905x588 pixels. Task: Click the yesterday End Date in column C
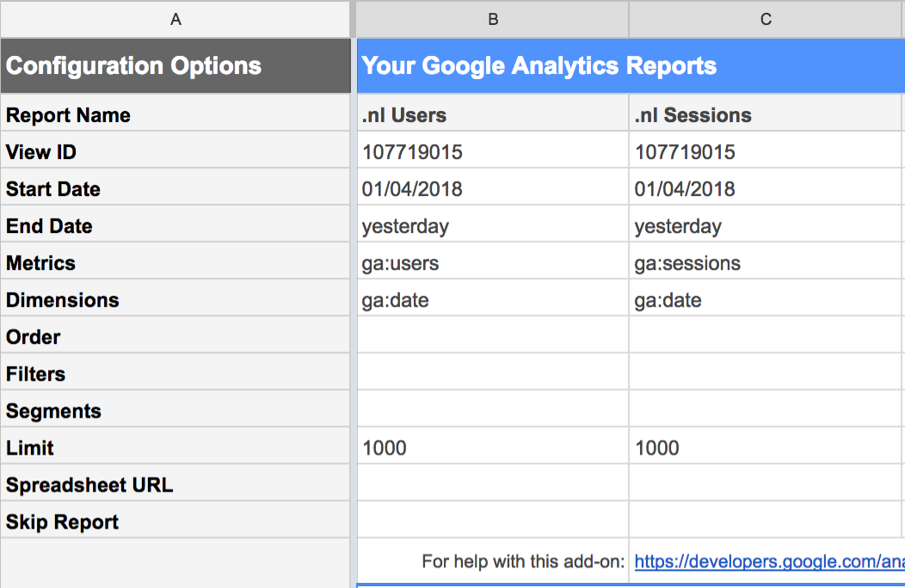point(766,224)
